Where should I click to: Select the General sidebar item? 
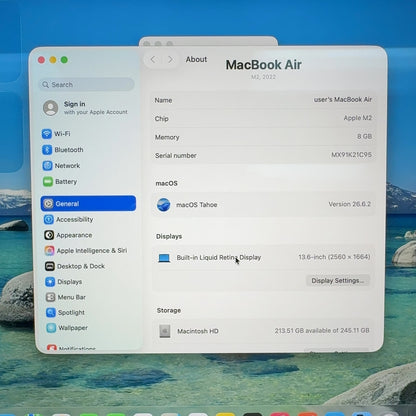tap(88, 203)
